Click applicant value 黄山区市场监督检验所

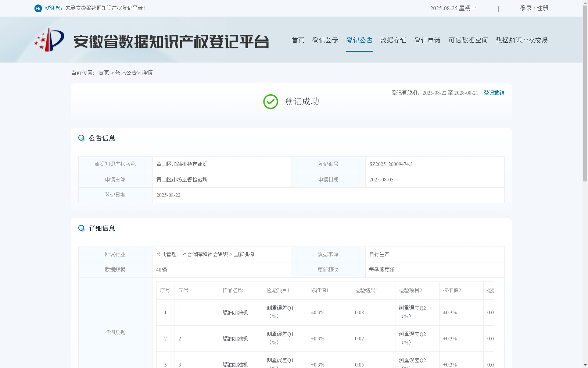coord(182,180)
